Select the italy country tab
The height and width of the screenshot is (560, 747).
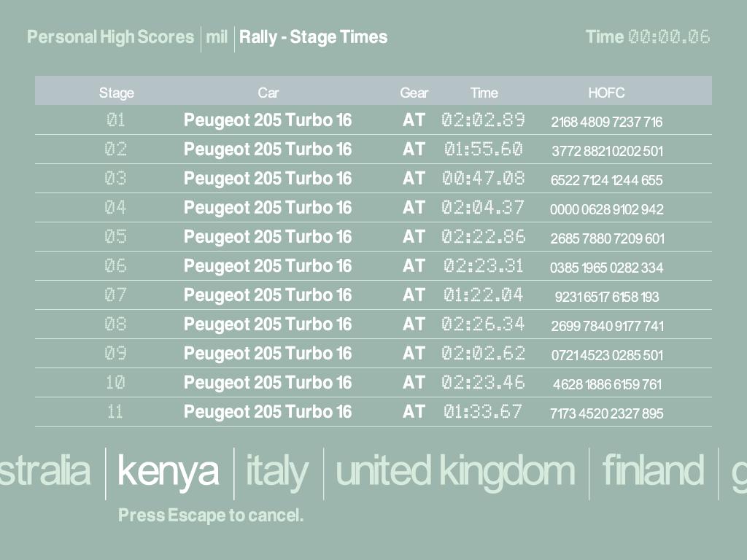[277, 472]
